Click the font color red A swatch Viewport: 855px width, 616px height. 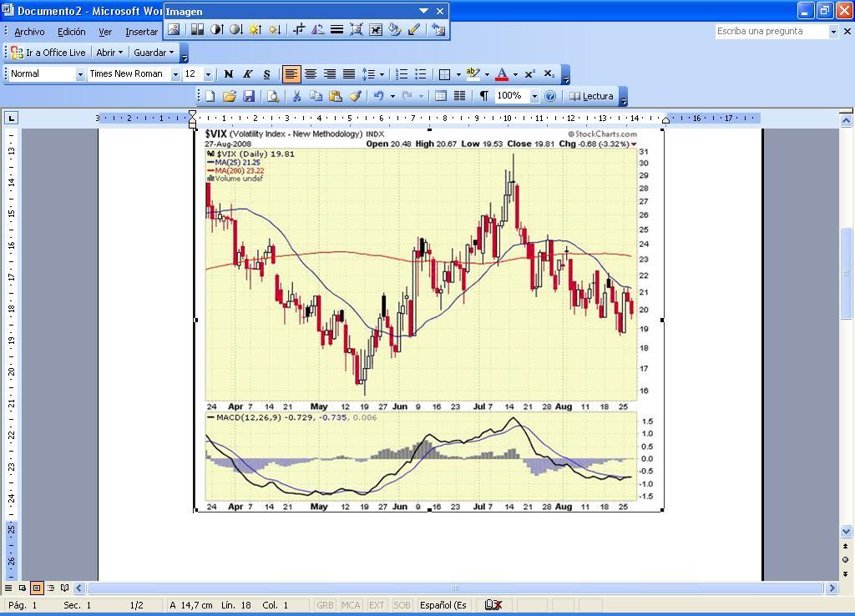[x=502, y=74]
